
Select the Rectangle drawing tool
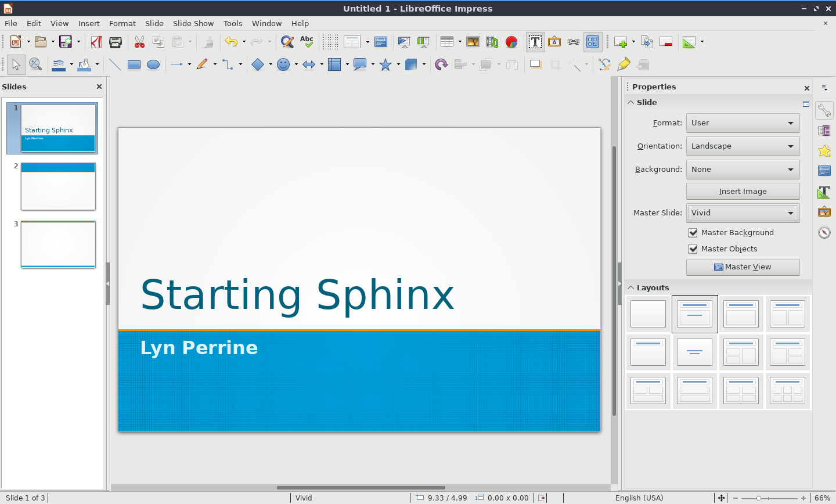click(134, 64)
